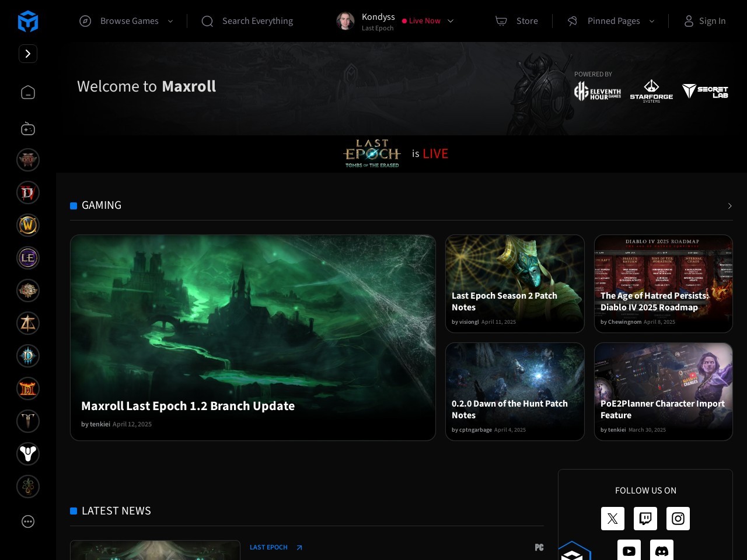Click author Chewingnom on Roadmap card
Screen dimensions: 747x560
point(624,322)
